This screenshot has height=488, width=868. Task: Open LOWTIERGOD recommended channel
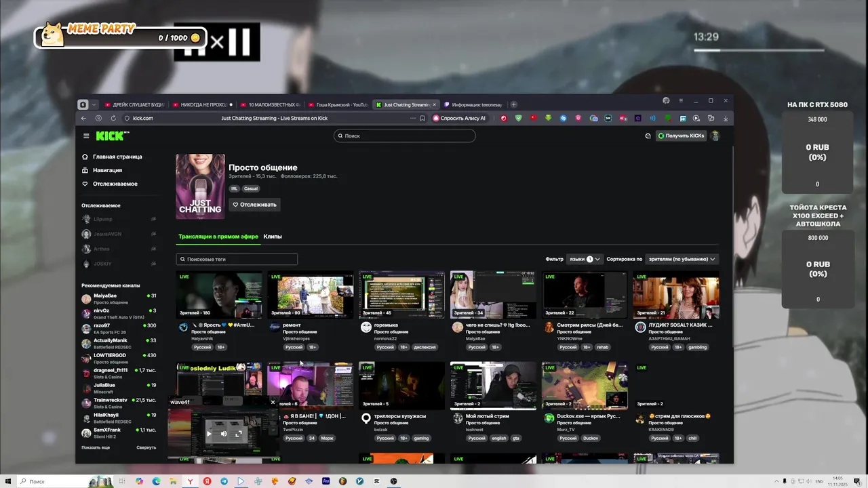tap(119, 358)
